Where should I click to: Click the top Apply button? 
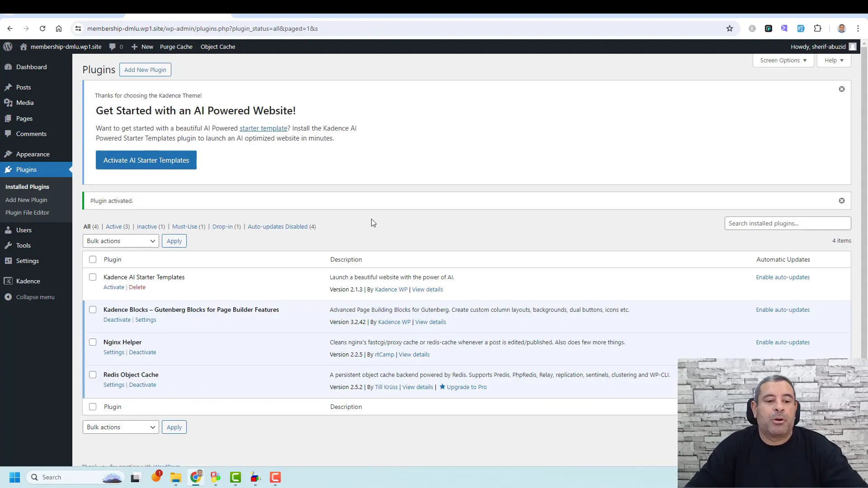tap(174, 241)
